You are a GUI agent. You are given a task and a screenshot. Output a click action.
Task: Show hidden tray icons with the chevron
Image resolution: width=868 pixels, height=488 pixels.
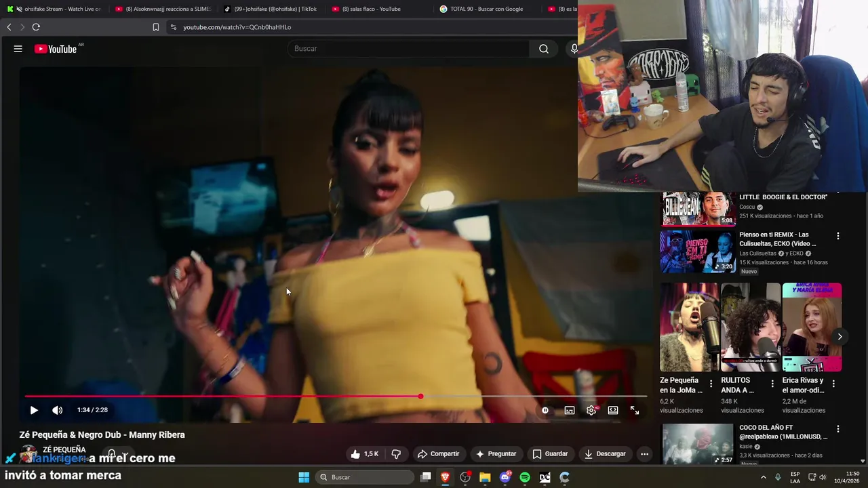click(x=763, y=477)
